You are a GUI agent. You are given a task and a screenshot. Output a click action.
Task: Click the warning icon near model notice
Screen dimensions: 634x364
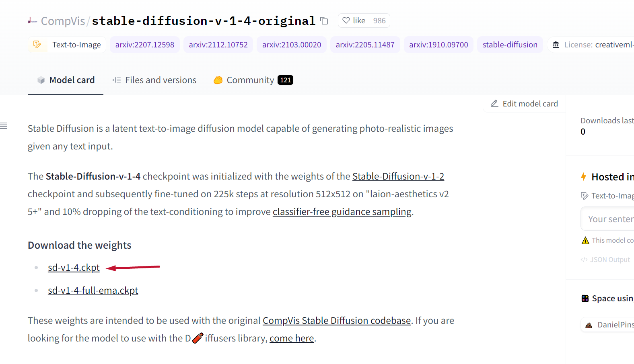coord(585,240)
